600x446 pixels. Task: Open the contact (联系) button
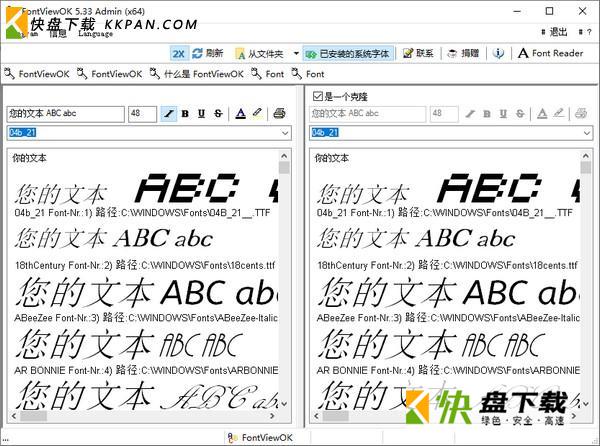pos(418,53)
